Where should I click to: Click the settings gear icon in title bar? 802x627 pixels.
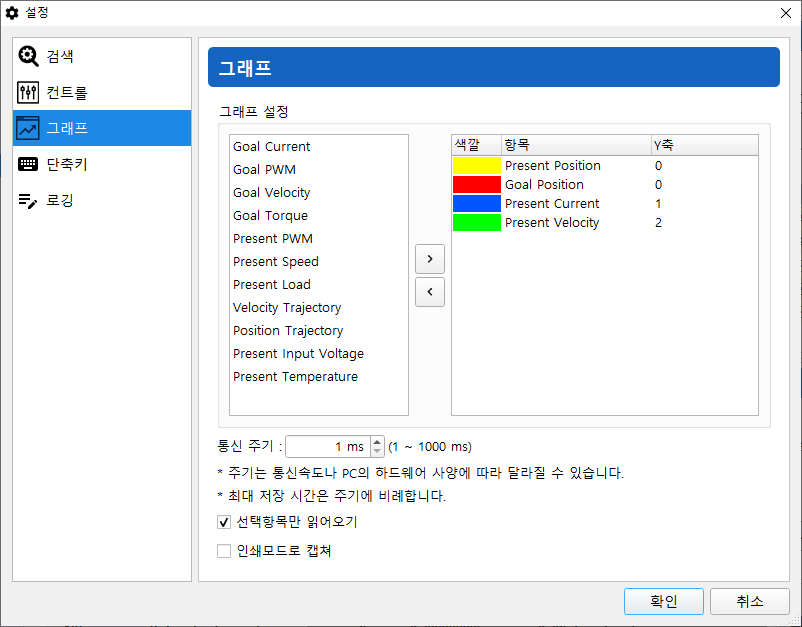(x=12, y=13)
